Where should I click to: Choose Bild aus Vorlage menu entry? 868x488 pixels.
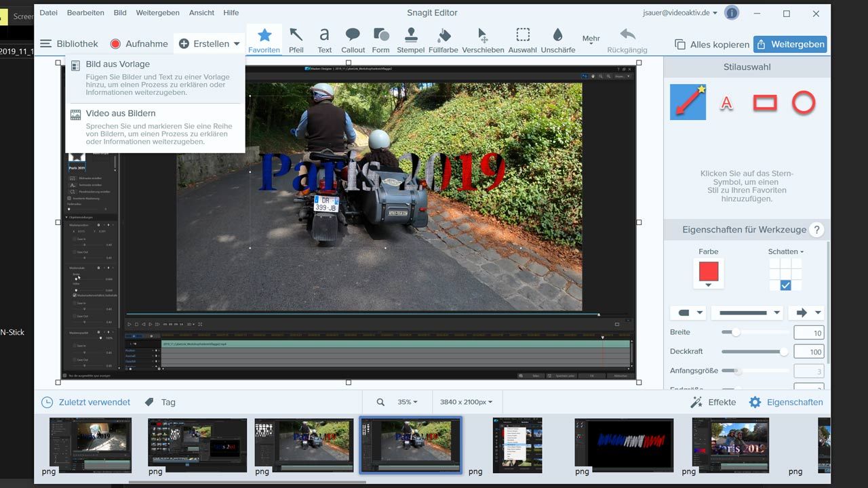(117, 64)
